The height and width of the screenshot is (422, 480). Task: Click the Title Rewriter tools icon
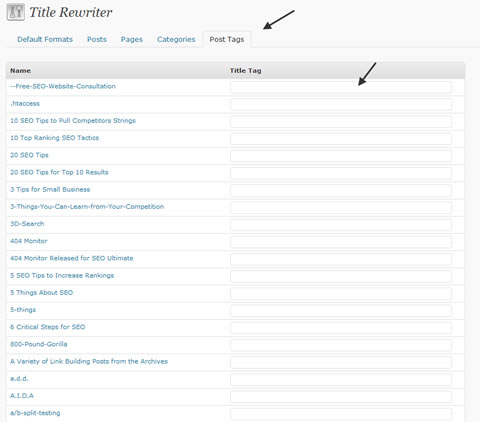(16, 12)
